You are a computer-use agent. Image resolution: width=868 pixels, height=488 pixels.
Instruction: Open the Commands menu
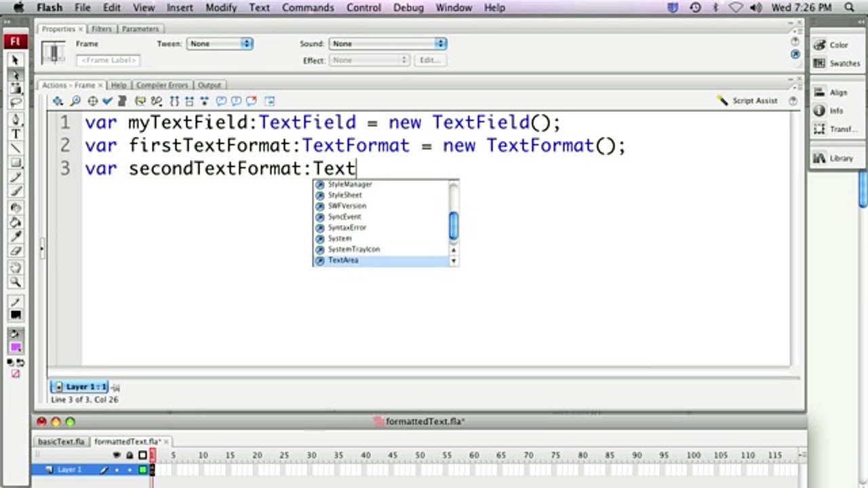[309, 7]
